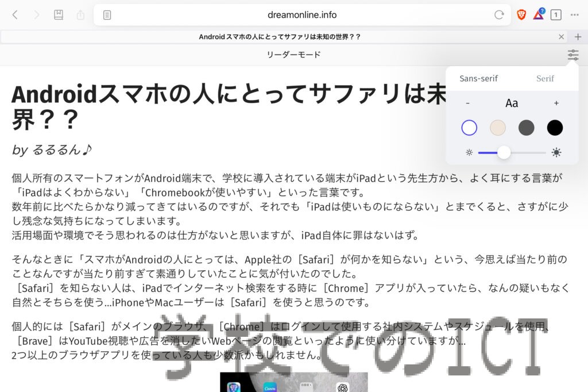Viewport: 588px width, 392px height.
Task: Click the brightness slider handle
Action: 504,152
